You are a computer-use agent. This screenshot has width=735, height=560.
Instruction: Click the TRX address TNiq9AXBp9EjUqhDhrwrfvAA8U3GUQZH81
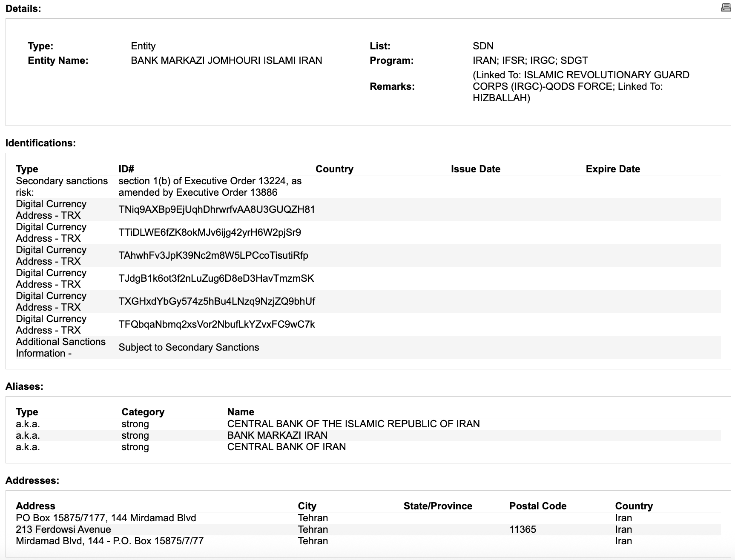coord(217,209)
